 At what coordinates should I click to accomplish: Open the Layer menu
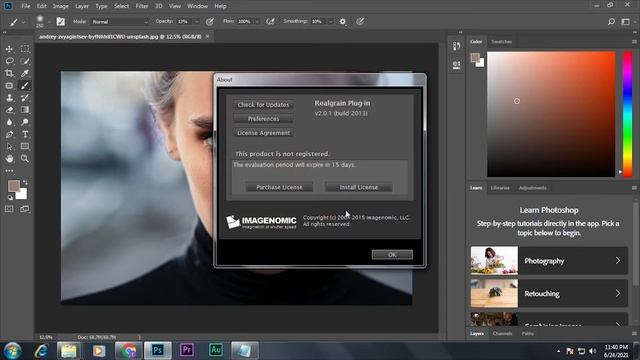[82, 6]
